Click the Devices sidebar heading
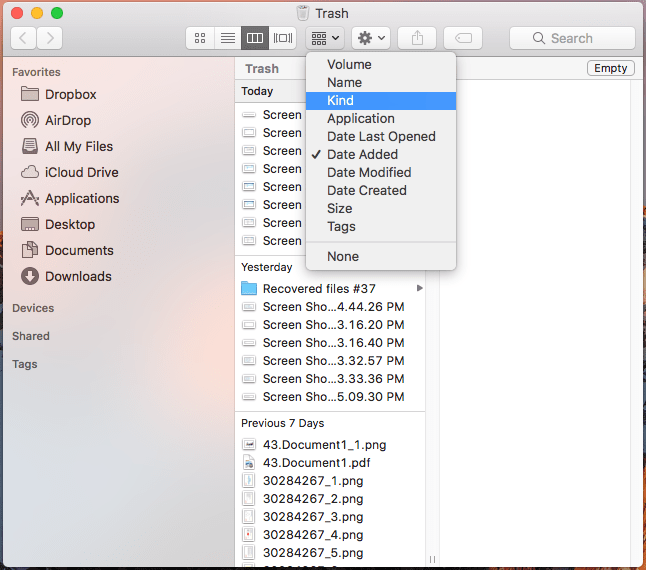646x570 pixels. tap(33, 308)
